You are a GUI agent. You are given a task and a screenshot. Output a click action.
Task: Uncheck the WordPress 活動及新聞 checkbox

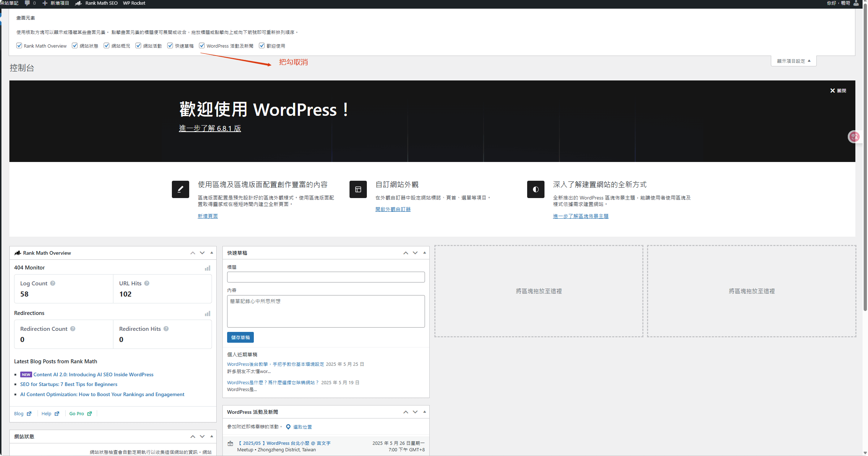click(202, 45)
